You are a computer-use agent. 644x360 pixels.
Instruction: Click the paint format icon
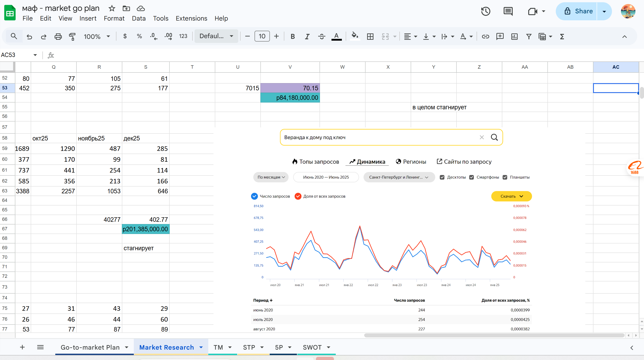point(72,37)
